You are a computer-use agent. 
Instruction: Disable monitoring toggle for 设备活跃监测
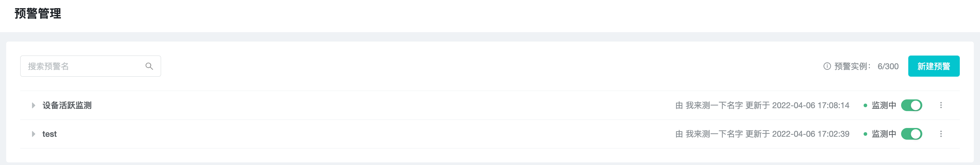912,106
